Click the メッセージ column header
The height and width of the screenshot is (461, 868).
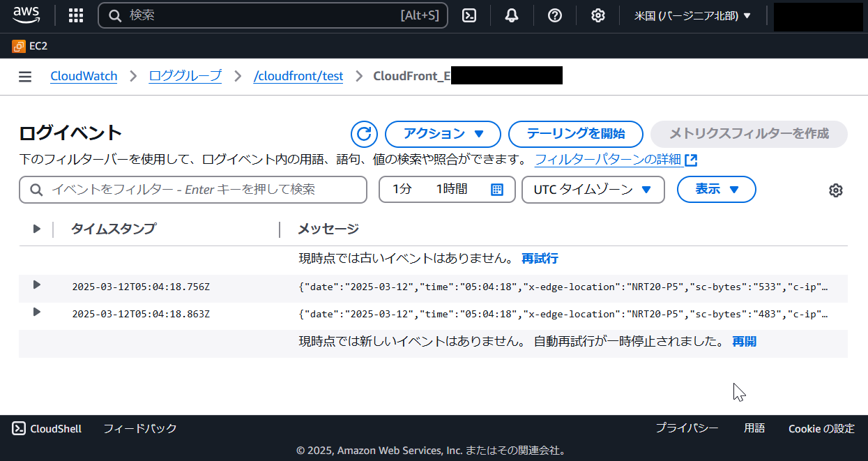pos(328,229)
